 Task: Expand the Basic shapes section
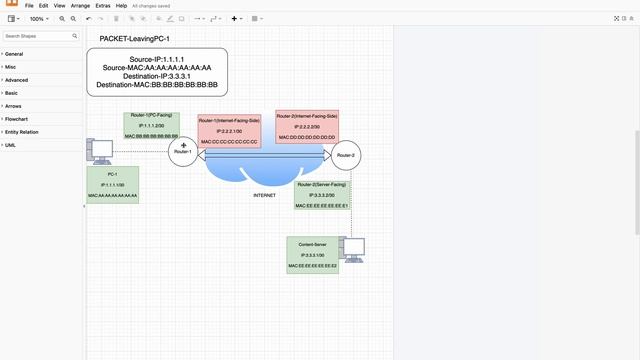(41, 93)
